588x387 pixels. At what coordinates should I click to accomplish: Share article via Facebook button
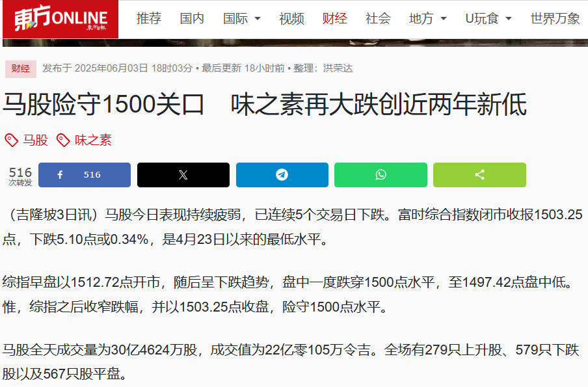pos(85,175)
